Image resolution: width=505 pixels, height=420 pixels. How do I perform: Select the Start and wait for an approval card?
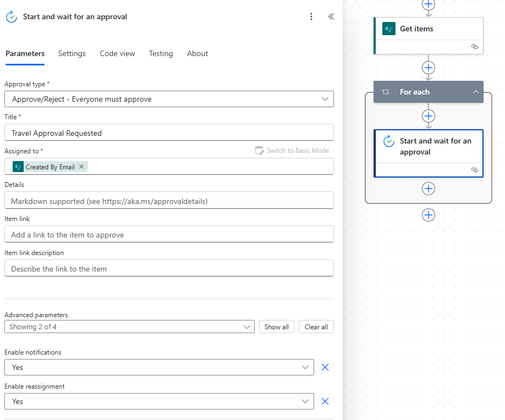(429, 153)
